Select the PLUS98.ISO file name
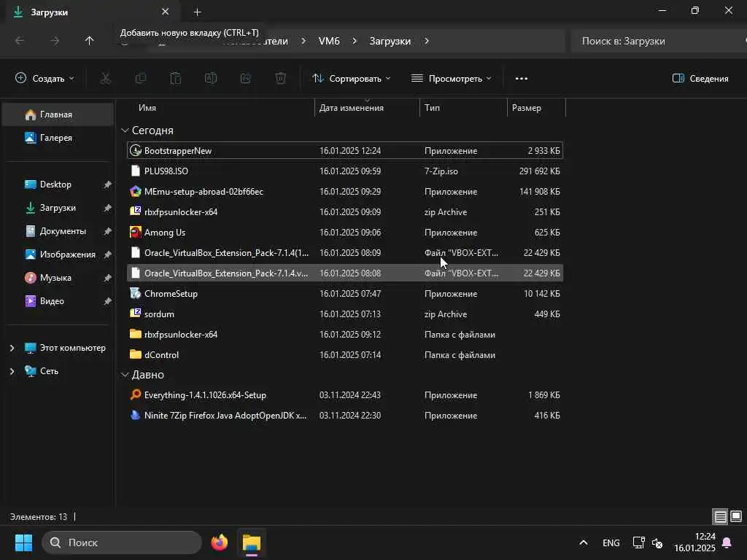Viewport: 747px width, 560px height. [x=166, y=171]
